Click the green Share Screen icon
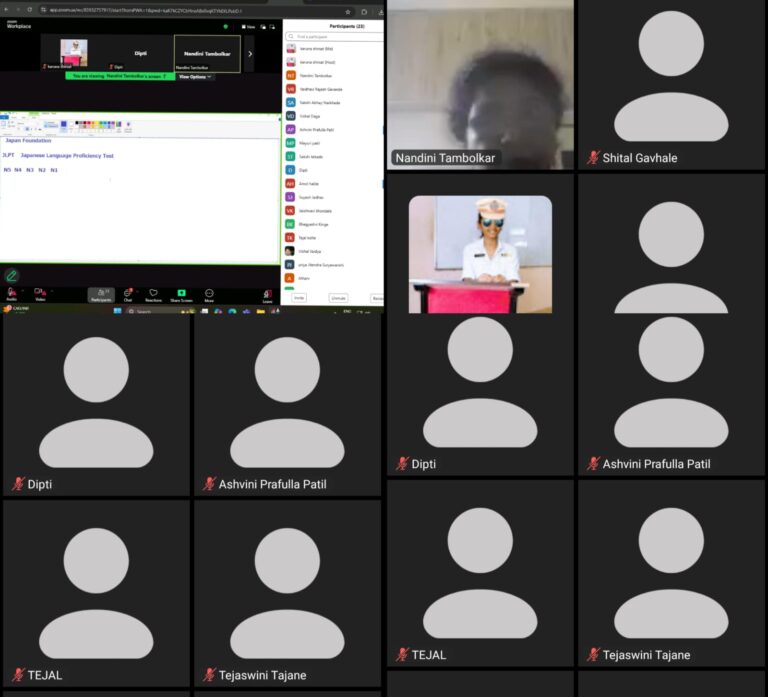This screenshot has width=768, height=697. (181, 294)
